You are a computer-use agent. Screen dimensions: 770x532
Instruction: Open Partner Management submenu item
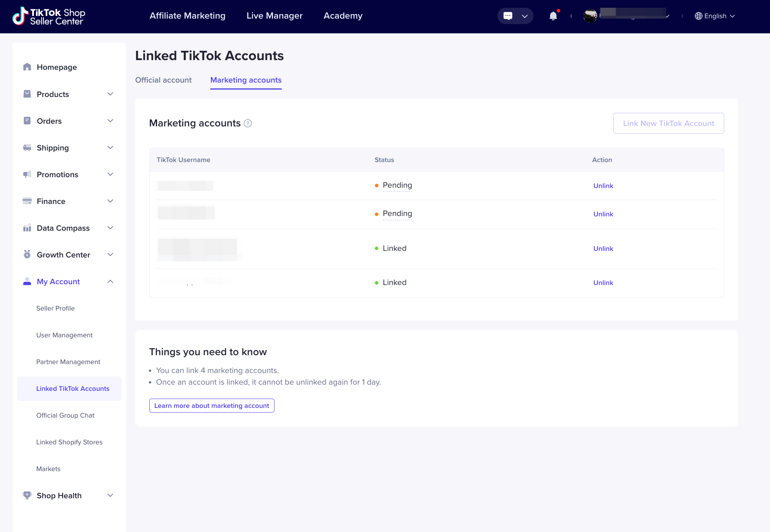(68, 362)
